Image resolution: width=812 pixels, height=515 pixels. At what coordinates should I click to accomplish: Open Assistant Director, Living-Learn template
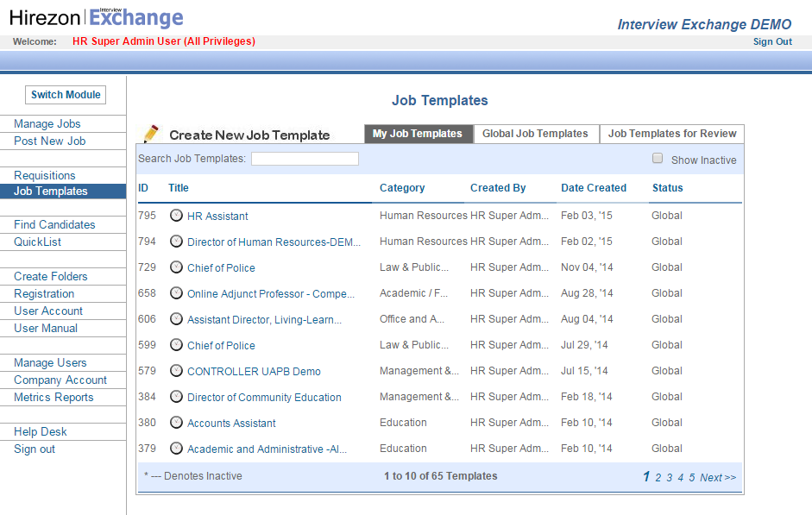[x=264, y=320]
